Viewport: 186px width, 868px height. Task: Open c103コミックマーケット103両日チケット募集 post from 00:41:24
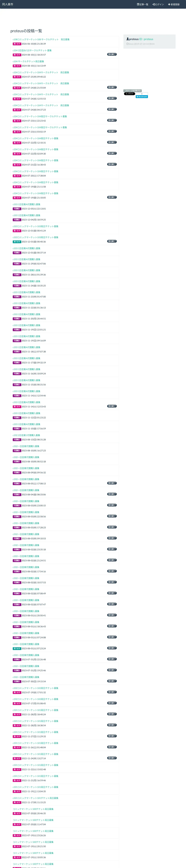(35, 226)
